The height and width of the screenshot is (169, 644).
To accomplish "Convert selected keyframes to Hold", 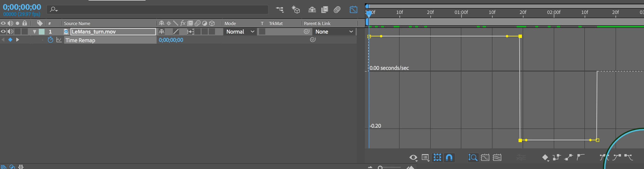I will (557, 157).
